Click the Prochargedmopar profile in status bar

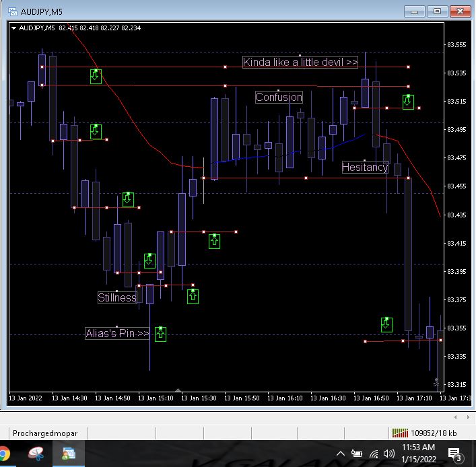[45, 433]
